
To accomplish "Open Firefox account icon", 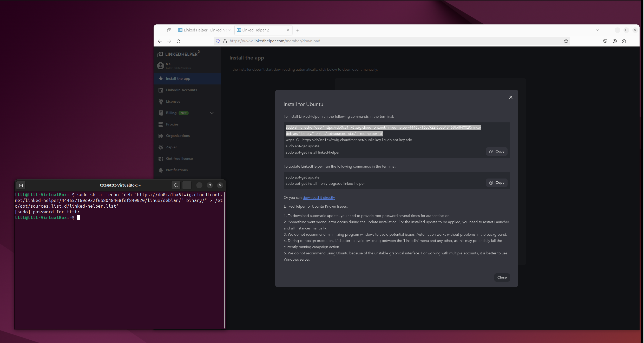I will click(x=615, y=41).
